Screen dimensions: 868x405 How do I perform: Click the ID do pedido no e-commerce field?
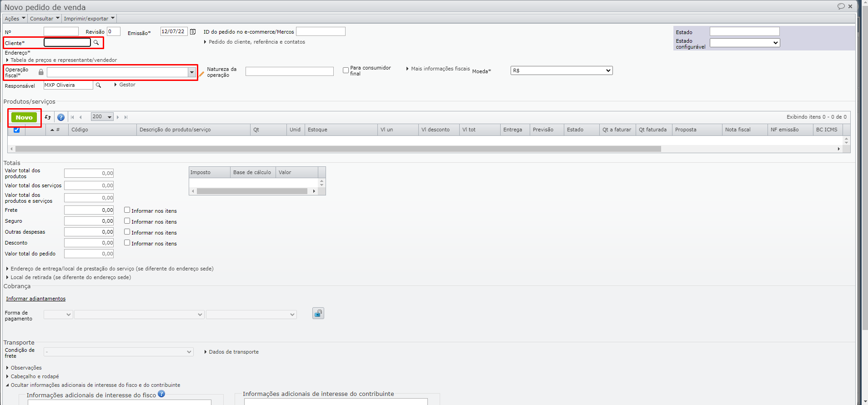coord(321,31)
